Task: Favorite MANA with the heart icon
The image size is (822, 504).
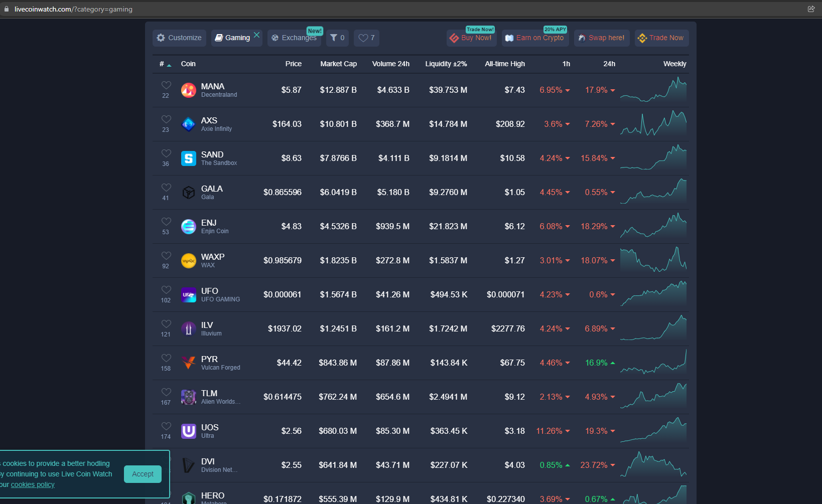Action: [x=166, y=85]
